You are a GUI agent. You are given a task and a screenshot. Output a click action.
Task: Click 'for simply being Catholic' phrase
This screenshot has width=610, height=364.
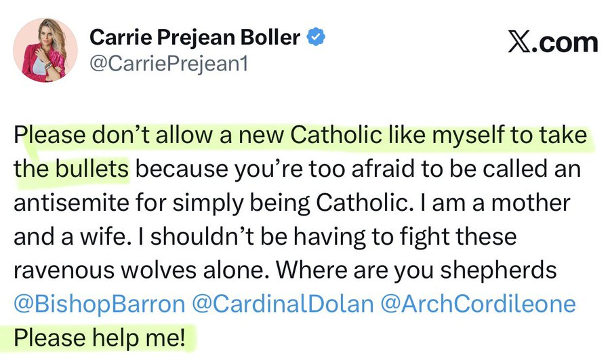[274, 203]
